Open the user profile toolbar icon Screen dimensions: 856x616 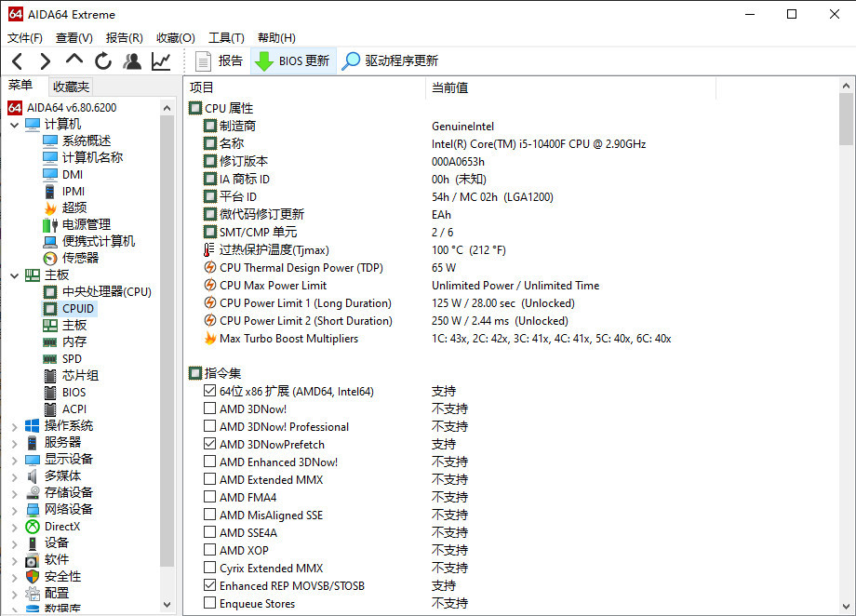click(x=132, y=61)
